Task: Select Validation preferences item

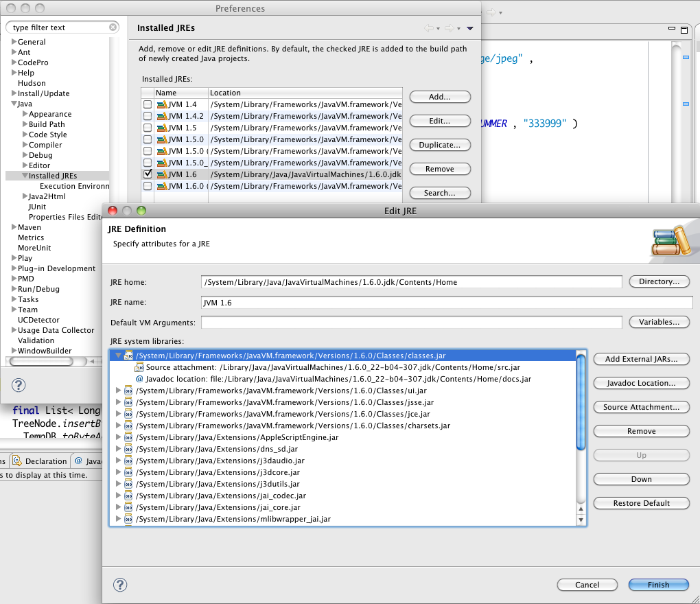Action: pos(36,340)
